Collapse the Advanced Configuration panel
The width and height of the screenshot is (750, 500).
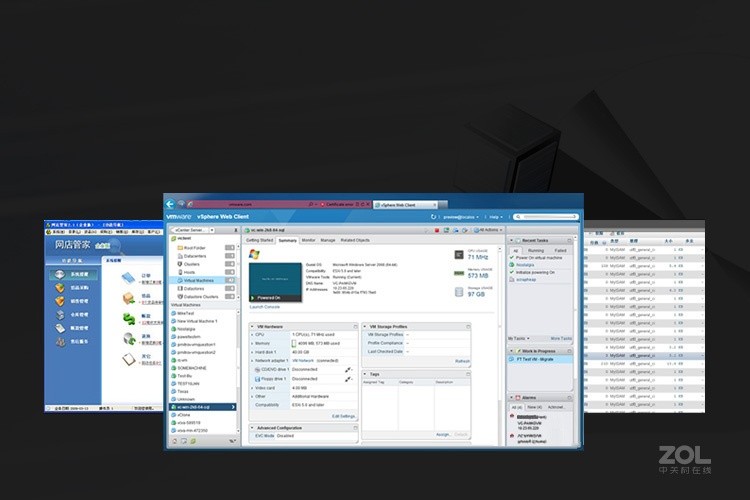click(x=253, y=428)
